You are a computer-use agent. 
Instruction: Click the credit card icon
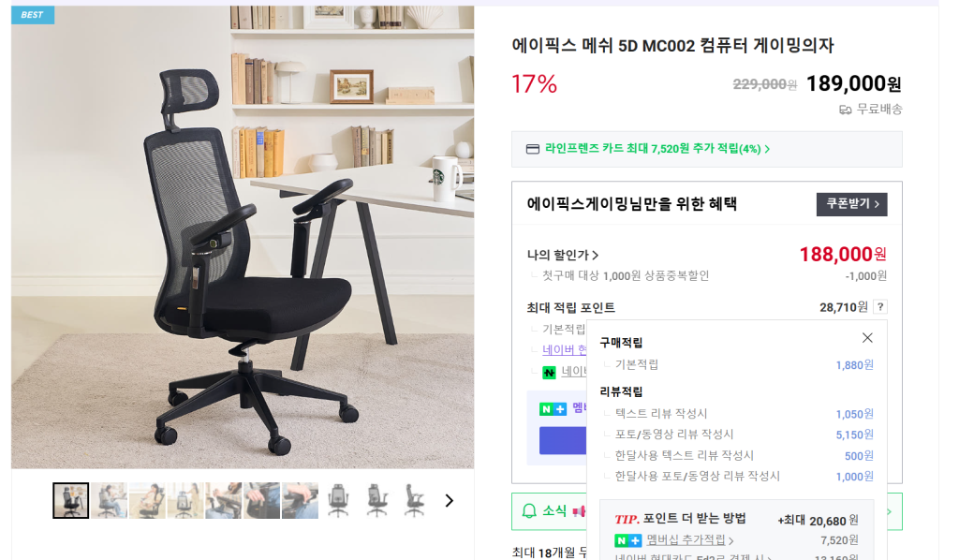click(x=533, y=149)
